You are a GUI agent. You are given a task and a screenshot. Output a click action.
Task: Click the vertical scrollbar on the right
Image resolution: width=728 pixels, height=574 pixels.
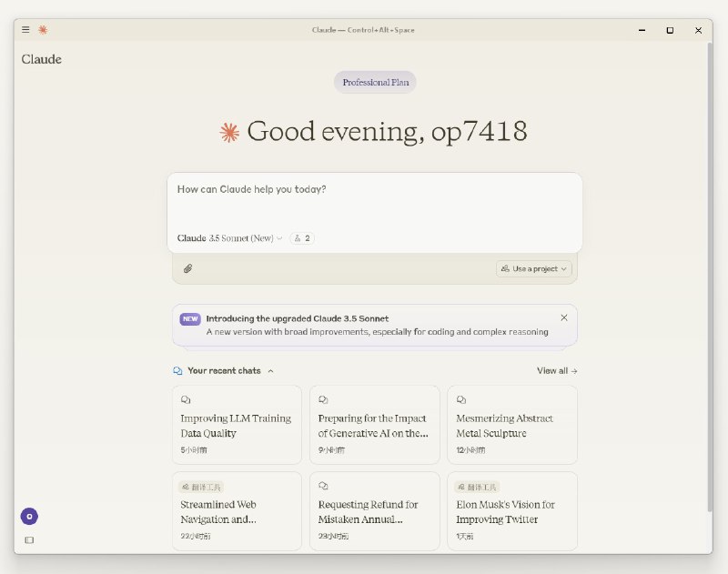click(x=709, y=277)
